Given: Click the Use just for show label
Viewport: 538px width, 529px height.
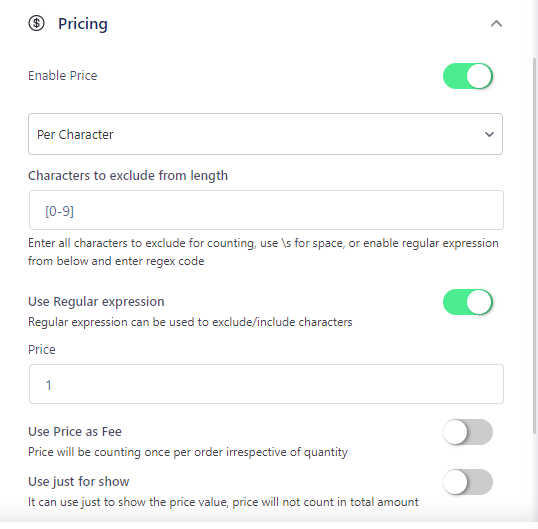Looking at the screenshot, I should 79,482.
